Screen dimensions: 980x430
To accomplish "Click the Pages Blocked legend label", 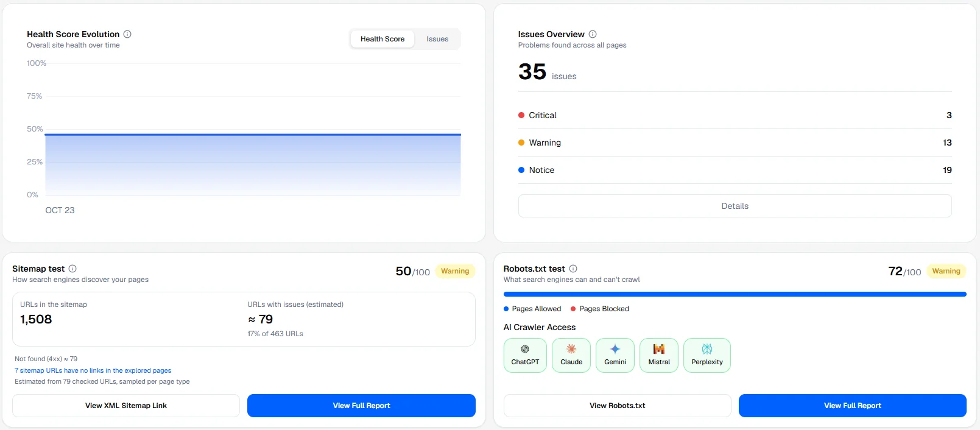I will [x=604, y=309].
